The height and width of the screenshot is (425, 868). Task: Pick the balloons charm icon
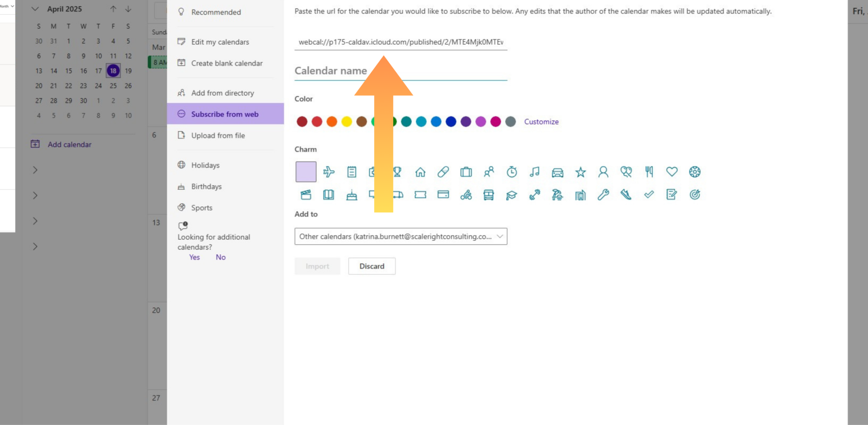point(626,172)
